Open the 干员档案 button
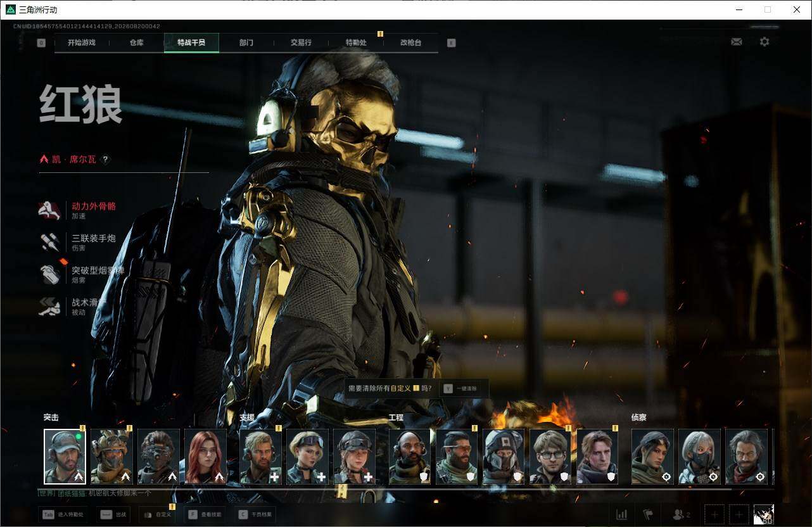Viewport: 812px width, 527px height. pyautogui.click(x=255, y=514)
